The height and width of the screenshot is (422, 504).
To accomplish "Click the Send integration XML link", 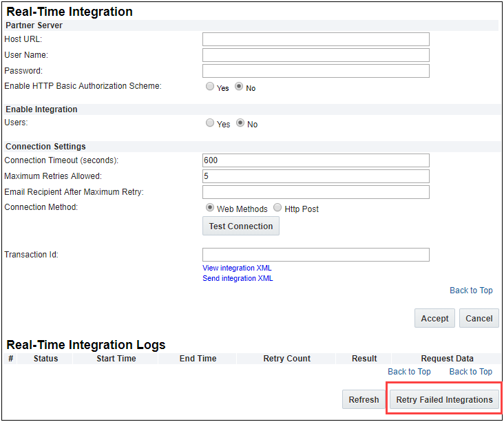I will (238, 278).
